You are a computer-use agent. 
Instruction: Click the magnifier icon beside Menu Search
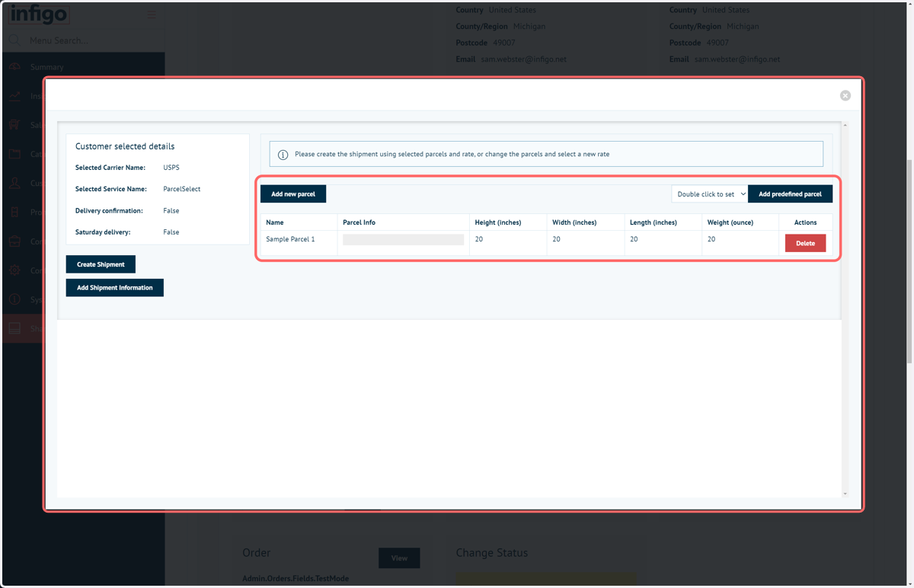(x=14, y=40)
